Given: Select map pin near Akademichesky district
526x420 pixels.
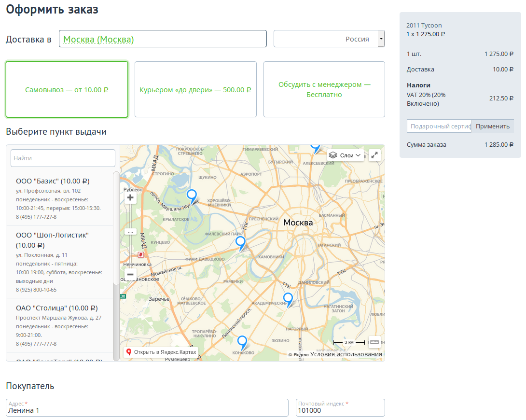Looking at the screenshot, I should click(288, 298).
